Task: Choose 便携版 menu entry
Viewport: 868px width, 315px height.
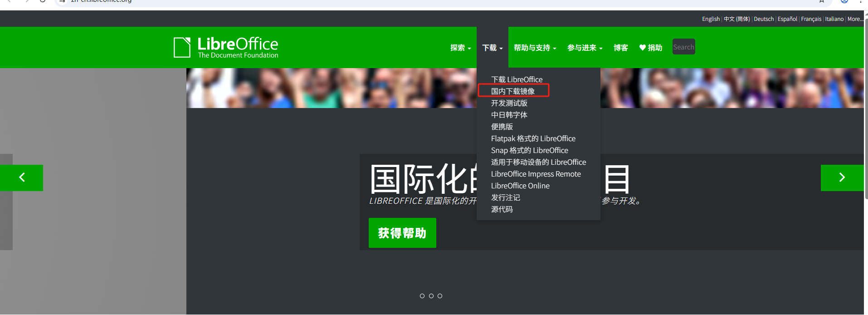Action: click(x=502, y=127)
